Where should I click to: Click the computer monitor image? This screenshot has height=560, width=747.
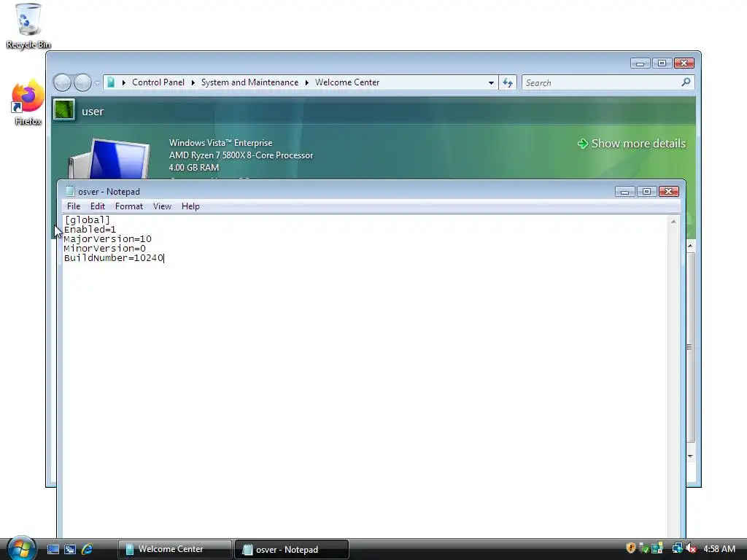click(109, 158)
